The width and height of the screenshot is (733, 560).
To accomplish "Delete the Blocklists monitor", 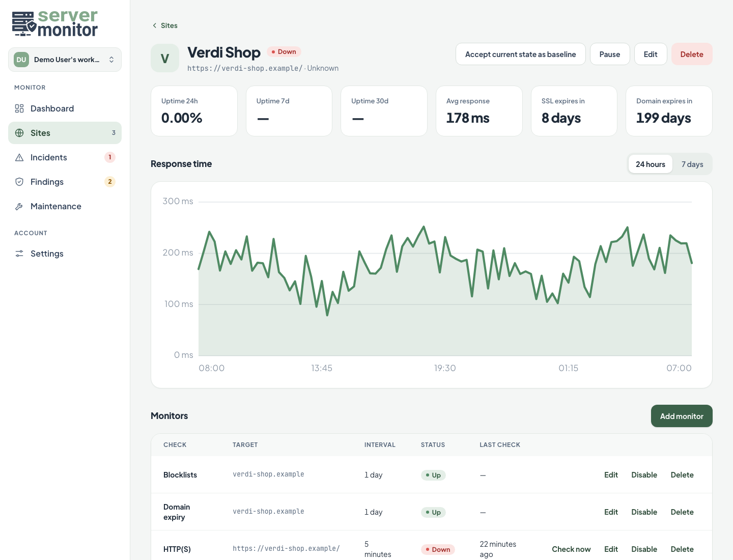I will (x=682, y=474).
